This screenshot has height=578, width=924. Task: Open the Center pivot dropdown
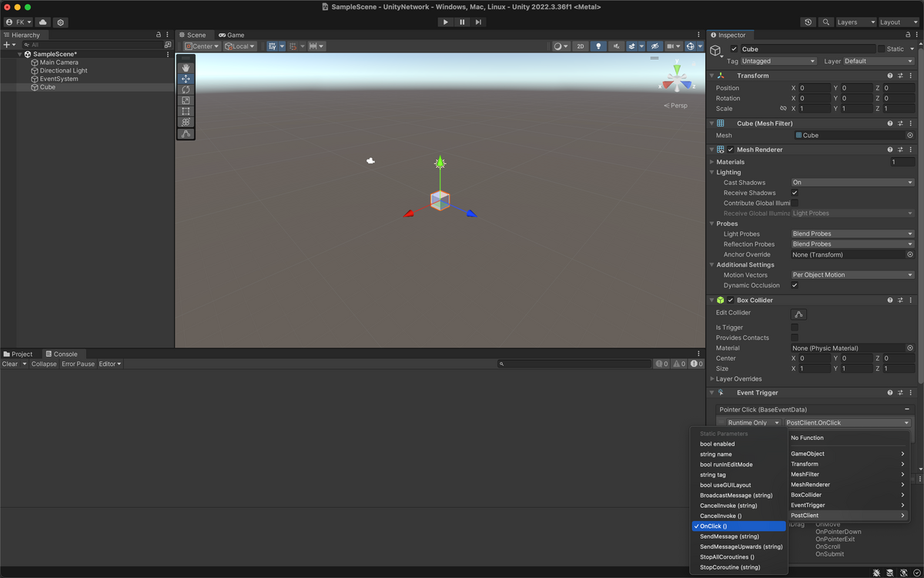coord(203,46)
